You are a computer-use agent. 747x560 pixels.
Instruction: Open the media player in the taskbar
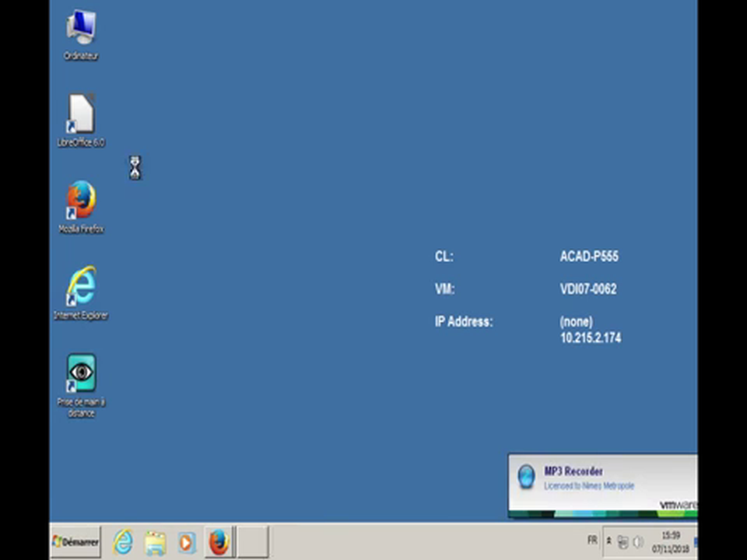point(186,541)
